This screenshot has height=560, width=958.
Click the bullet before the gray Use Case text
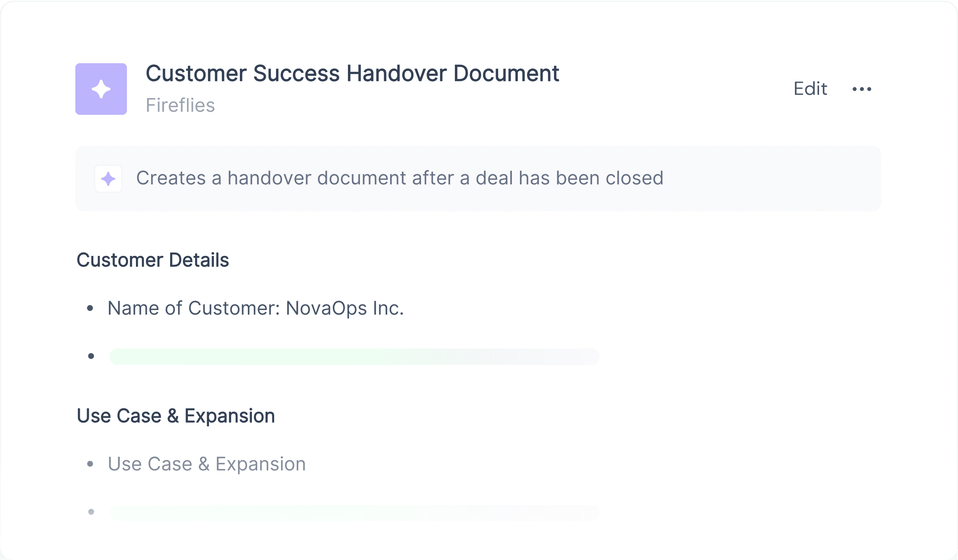click(90, 464)
